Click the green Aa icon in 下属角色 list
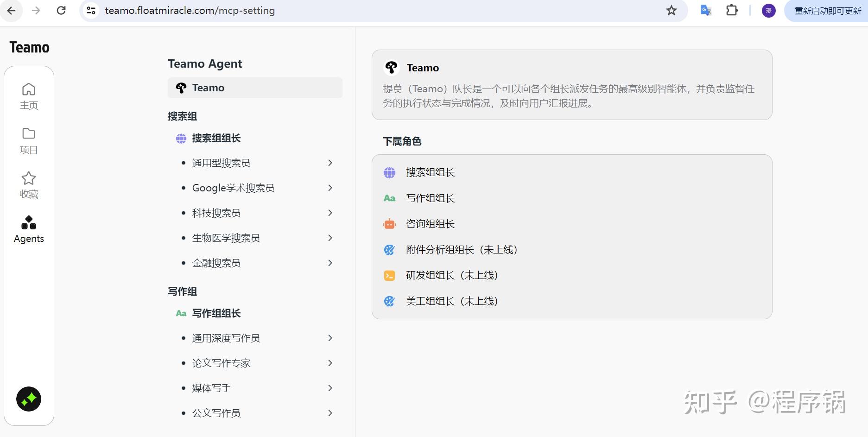 click(x=389, y=198)
